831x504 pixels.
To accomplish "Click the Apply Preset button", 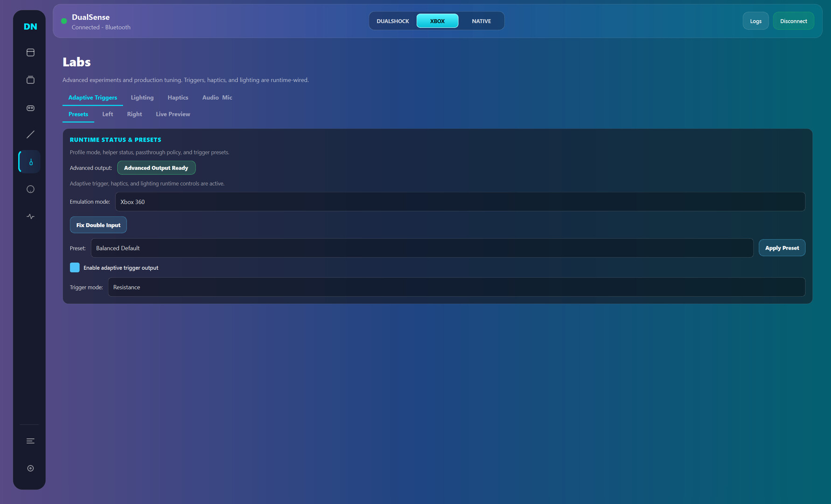I will coord(782,248).
